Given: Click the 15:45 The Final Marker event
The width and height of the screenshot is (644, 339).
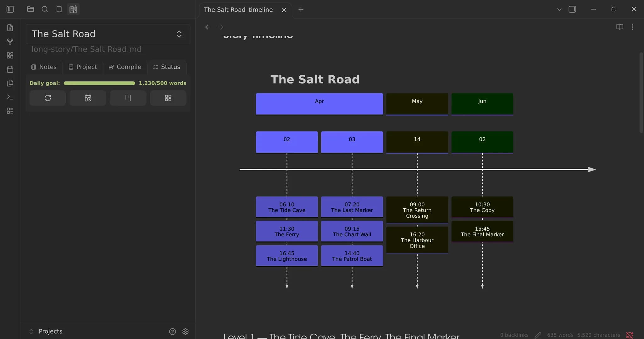Looking at the screenshot, I should tap(482, 232).
